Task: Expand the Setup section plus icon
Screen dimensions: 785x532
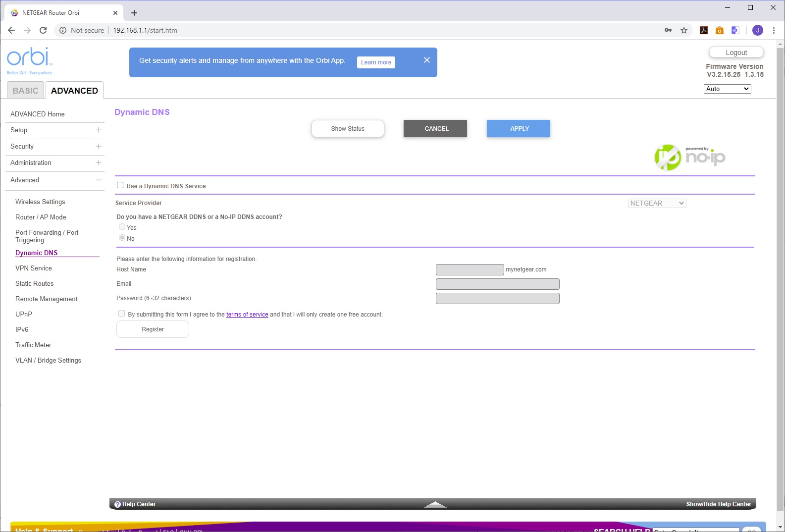Action: coord(98,130)
